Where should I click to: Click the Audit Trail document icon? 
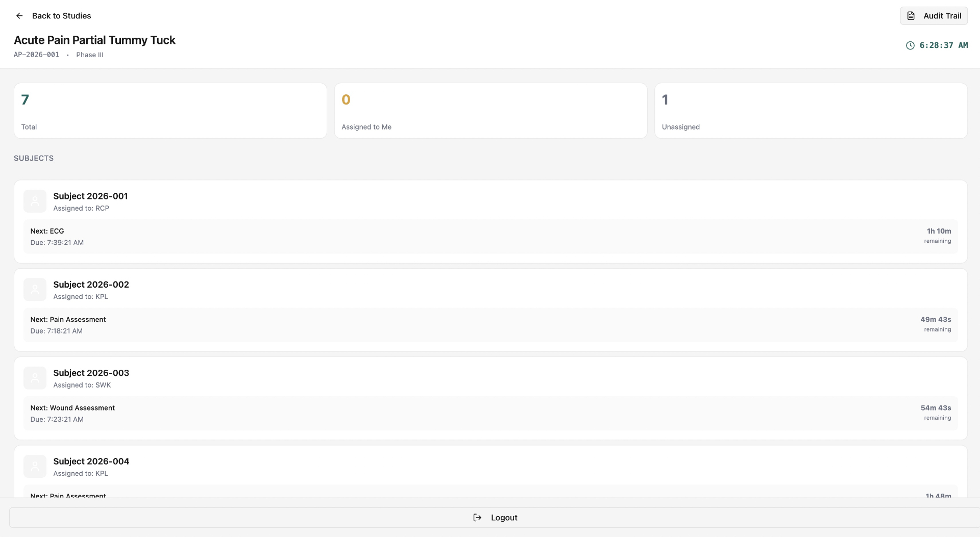(x=911, y=16)
